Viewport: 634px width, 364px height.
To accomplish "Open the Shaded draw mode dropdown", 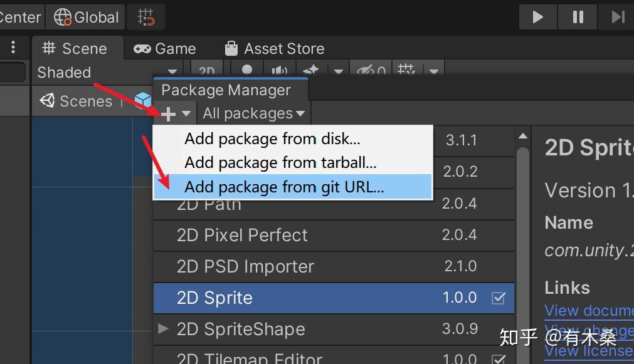I will coord(107,73).
